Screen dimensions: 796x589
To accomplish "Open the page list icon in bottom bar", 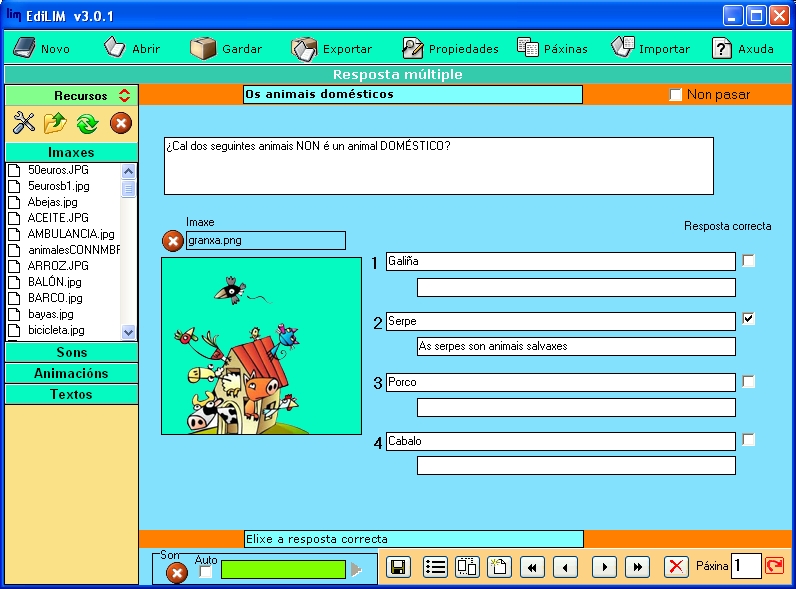I will [435, 567].
